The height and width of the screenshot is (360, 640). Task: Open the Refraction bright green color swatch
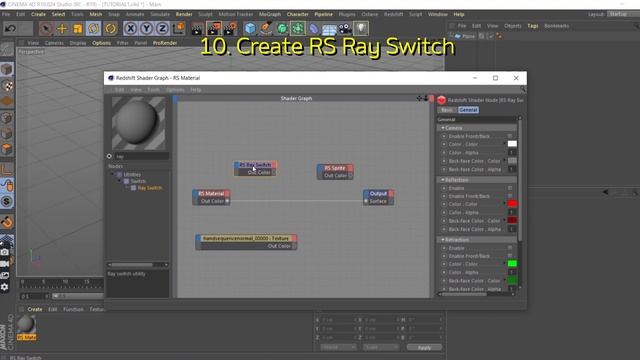click(512, 264)
